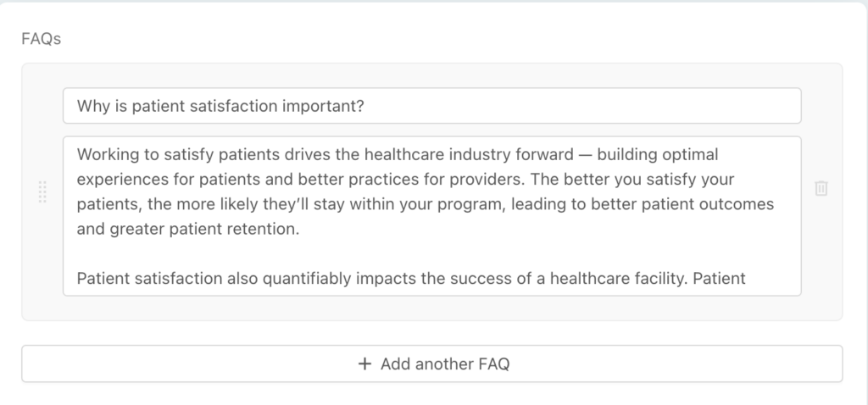Click the FAQs section label
868x405 pixels.
click(41, 39)
